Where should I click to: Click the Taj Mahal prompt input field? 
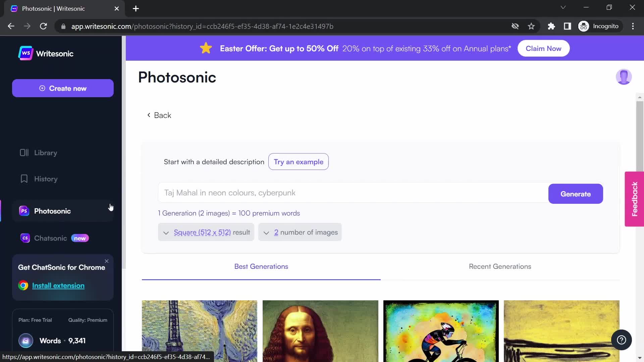[351, 193]
